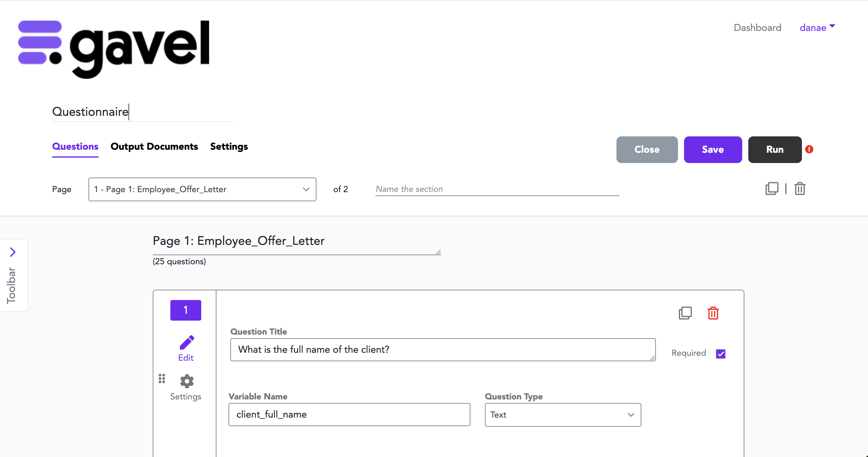Duplicate the current page using copy icon
The image size is (868, 457).
tap(772, 189)
